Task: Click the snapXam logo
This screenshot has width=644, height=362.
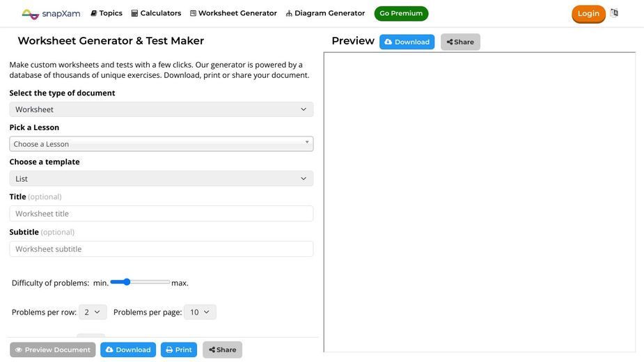Action: pos(51,13)
